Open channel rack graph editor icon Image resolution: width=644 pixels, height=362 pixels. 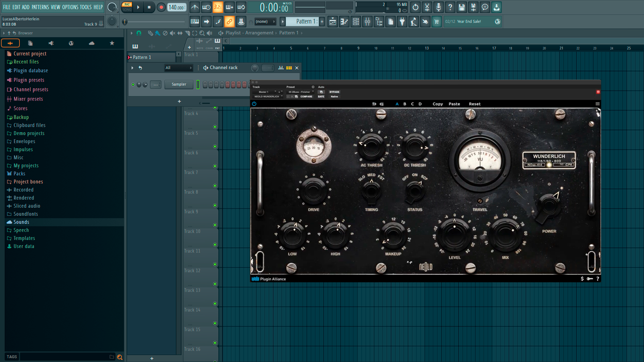(281, 68)
